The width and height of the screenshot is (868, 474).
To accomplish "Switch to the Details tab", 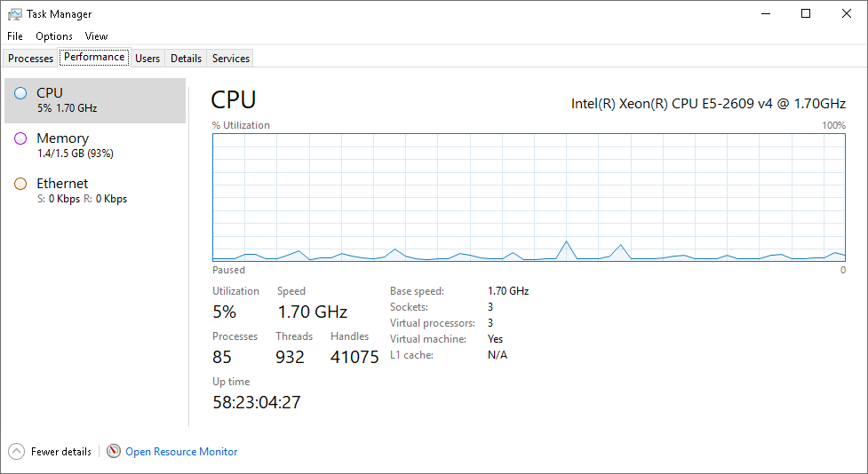I will [x=186, y=58].
